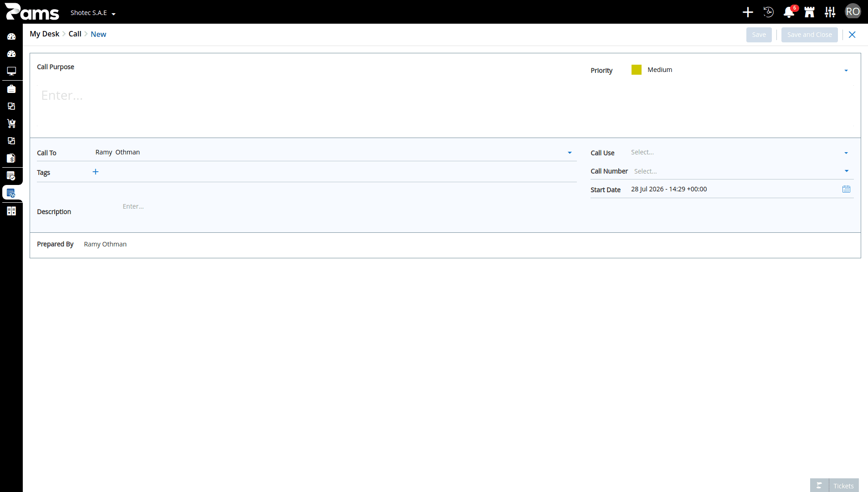Open the notifications bell icon
868x492 pixels.
(789, 12)
